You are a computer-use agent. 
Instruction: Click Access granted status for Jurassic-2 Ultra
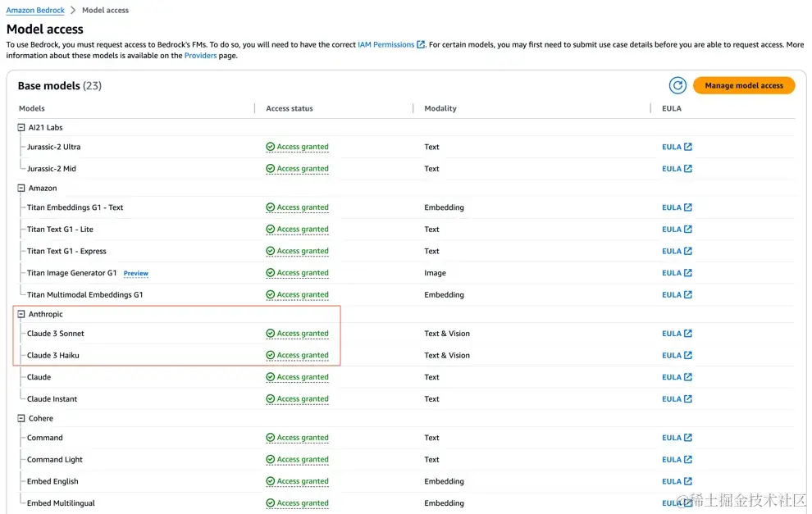click(x=297, y=147)
